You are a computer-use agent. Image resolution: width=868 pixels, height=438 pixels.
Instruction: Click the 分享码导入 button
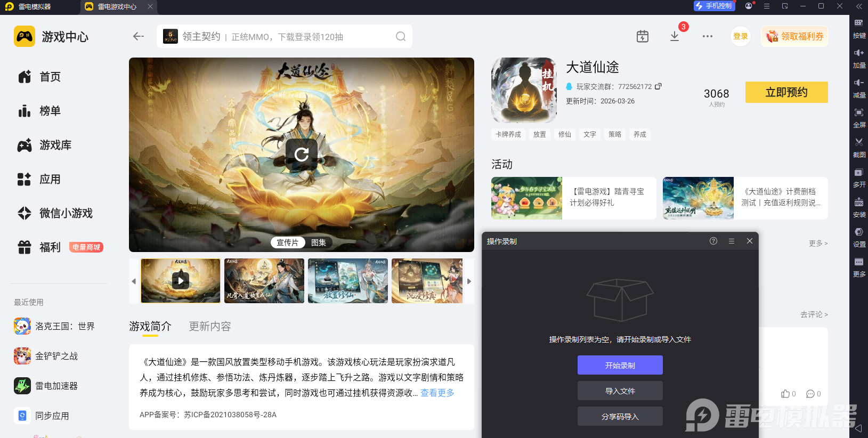tap(620, 416)
